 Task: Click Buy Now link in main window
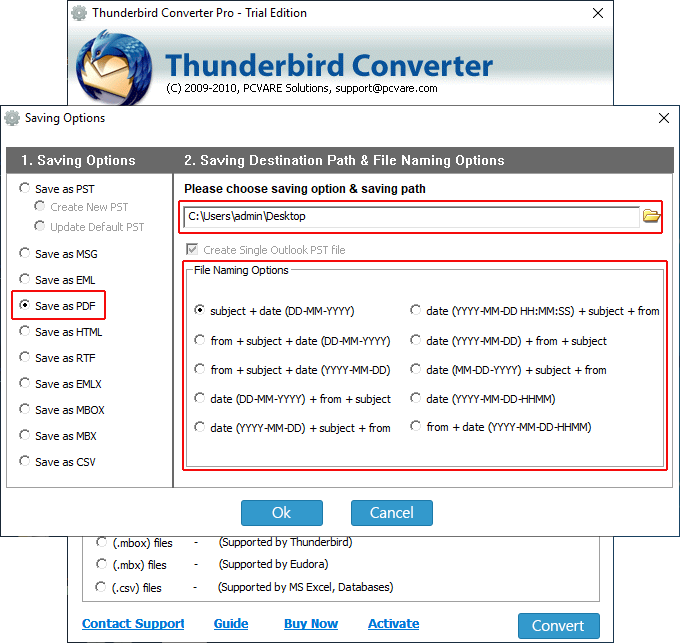coord(311,623)
